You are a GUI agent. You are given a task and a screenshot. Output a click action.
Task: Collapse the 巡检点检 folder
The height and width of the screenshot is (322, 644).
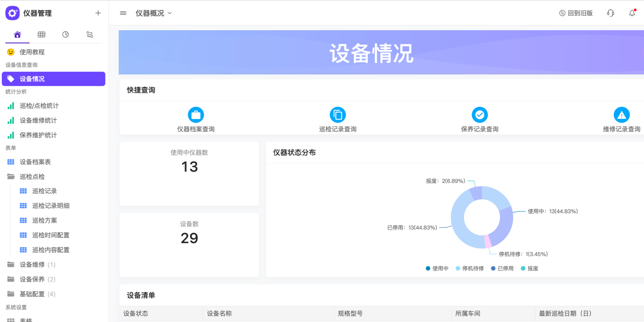click(32, 177)
